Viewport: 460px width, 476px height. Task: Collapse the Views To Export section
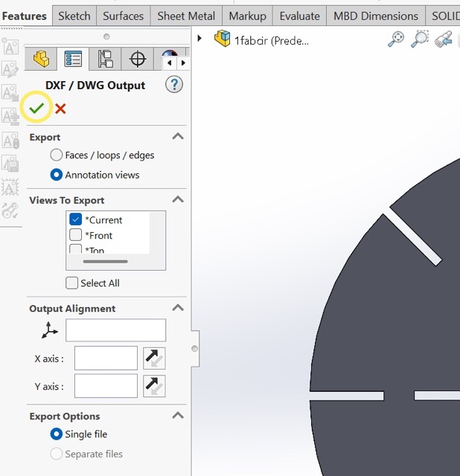[x=178, y=199]
